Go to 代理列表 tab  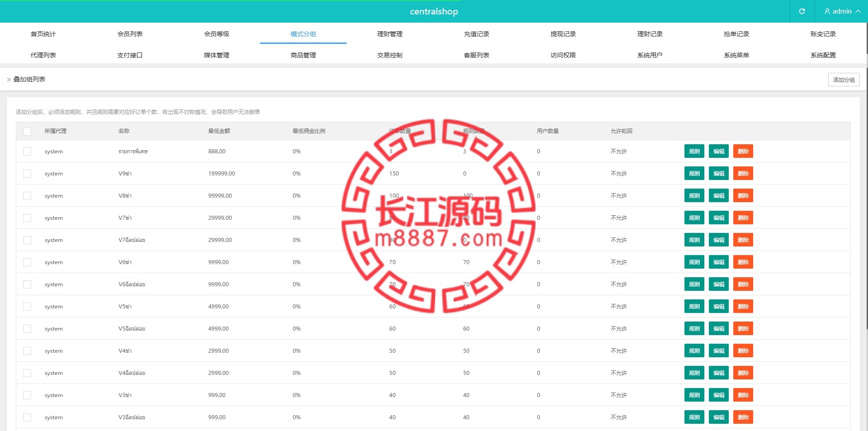43,55
